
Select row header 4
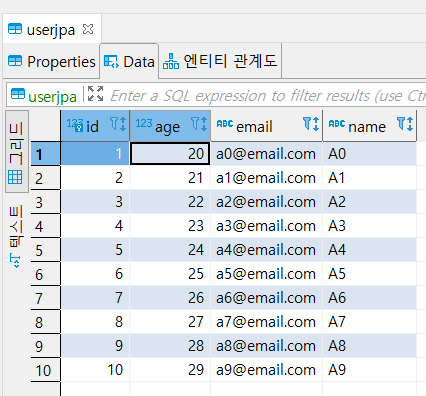tap(46, 226)
